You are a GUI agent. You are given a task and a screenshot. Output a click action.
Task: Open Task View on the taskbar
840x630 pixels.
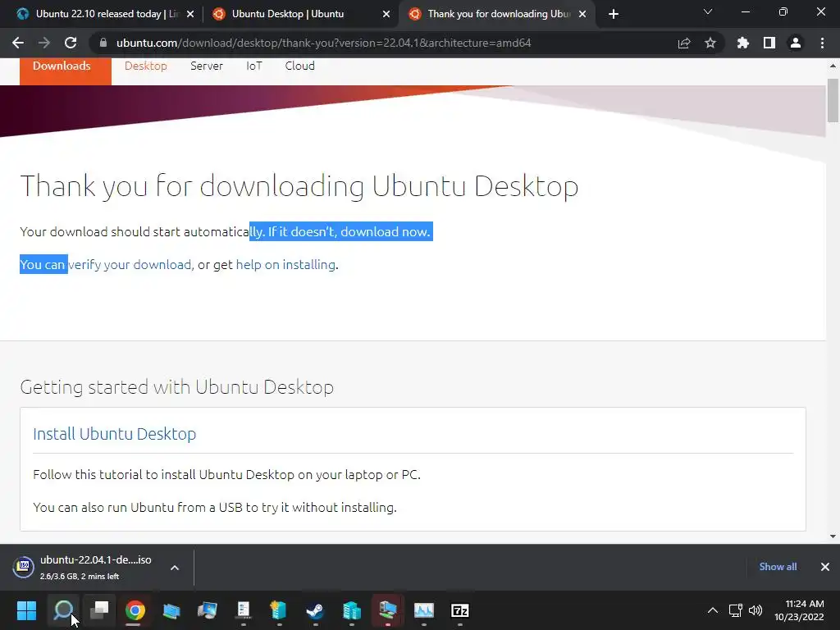(99, 610)
